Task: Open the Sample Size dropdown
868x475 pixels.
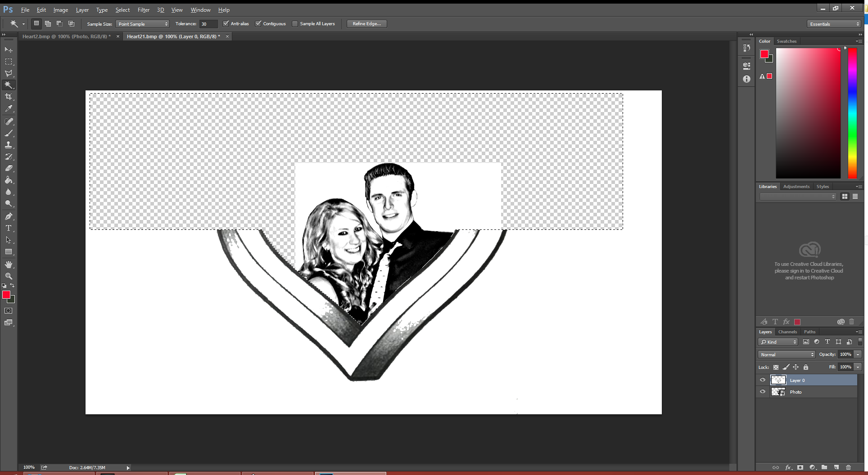Action: 142,24
